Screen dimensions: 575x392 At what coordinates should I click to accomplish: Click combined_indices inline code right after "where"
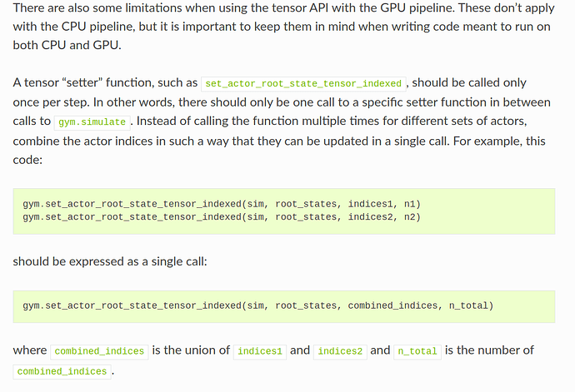tap(99, 351)
